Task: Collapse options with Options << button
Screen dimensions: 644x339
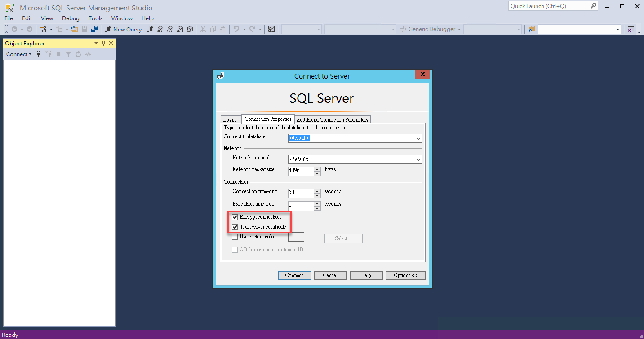Action: [x=405, y=275]
